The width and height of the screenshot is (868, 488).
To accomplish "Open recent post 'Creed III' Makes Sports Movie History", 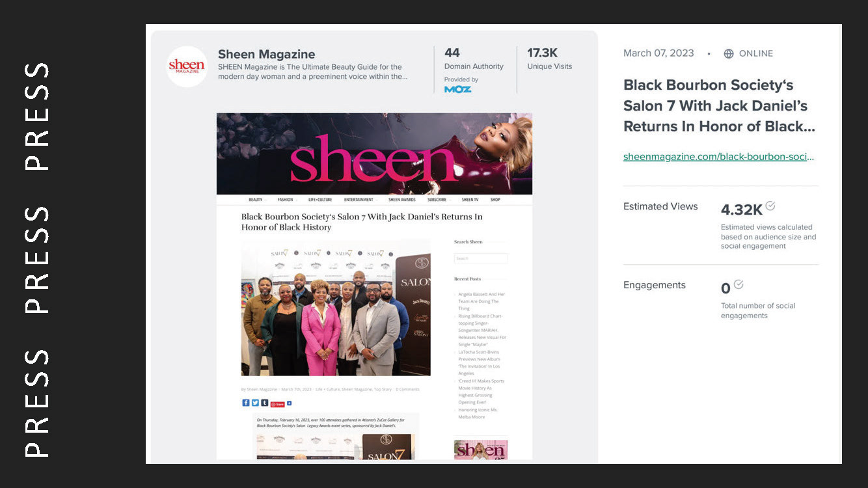I will (481, 392).
